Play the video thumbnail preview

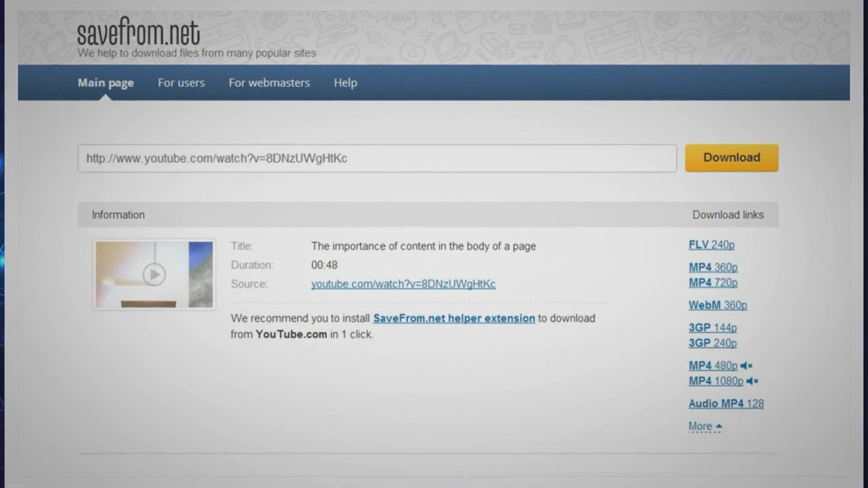(154, 274)
